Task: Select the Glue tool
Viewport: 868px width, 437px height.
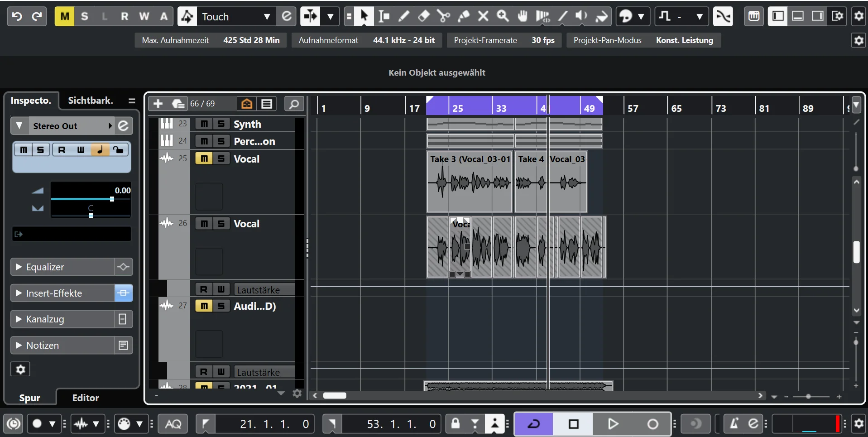Action: (x=464, y=17)
